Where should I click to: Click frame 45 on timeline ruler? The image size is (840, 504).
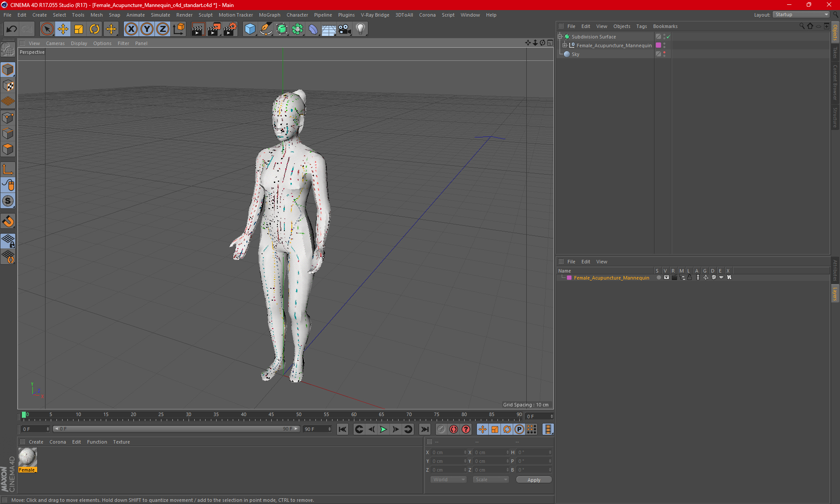[x=271, y=415]
